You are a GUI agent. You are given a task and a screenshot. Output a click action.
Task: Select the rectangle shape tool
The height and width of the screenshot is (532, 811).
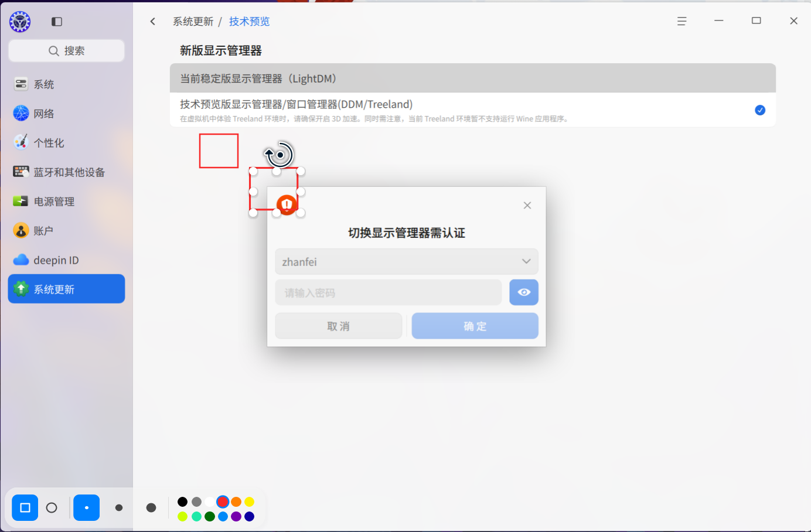click(x=25, y=507)
